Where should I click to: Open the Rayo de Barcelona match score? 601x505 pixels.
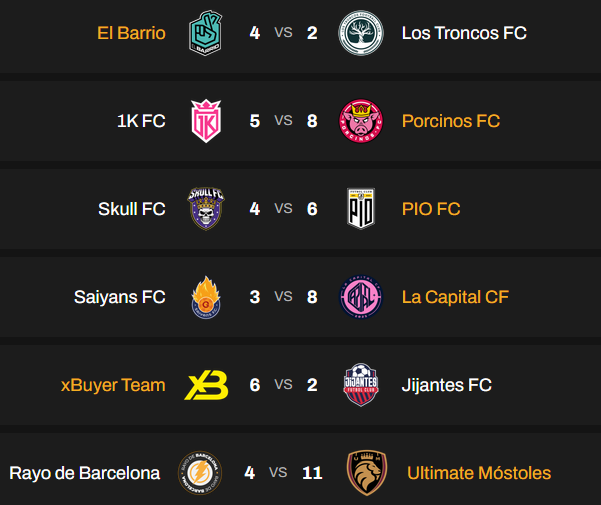280,473
